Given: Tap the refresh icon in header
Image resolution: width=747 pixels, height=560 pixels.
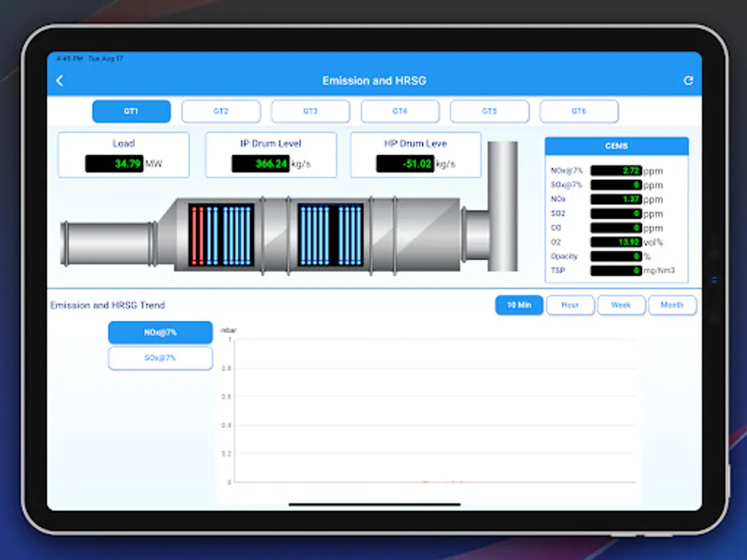Looking at the screenshot, I should coord(688,81).
